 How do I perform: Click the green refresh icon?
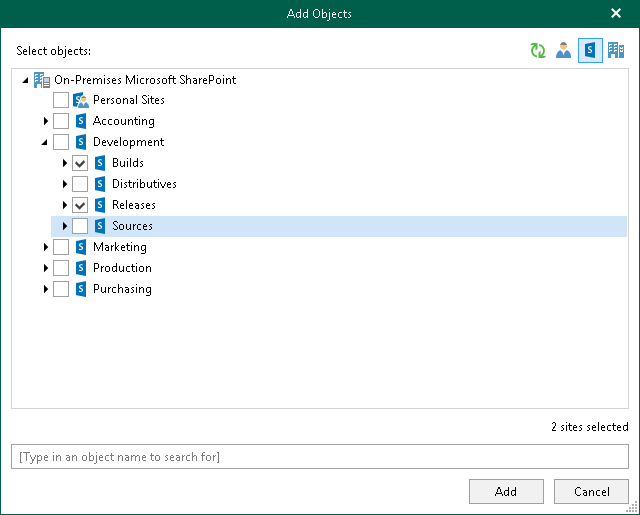pyautogui.click(x=538, y=51)
